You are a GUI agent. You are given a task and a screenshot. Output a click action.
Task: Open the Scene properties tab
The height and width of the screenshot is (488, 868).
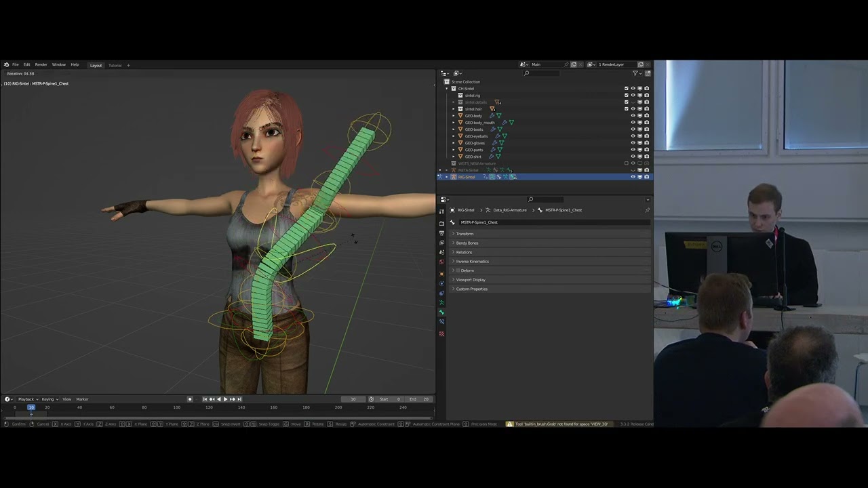[441, 251]
